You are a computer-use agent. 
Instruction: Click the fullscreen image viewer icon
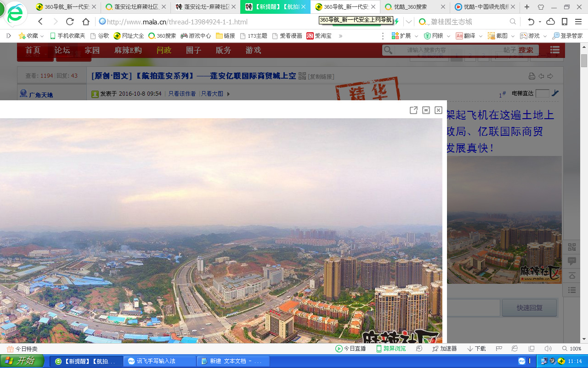tap(426, 110)
